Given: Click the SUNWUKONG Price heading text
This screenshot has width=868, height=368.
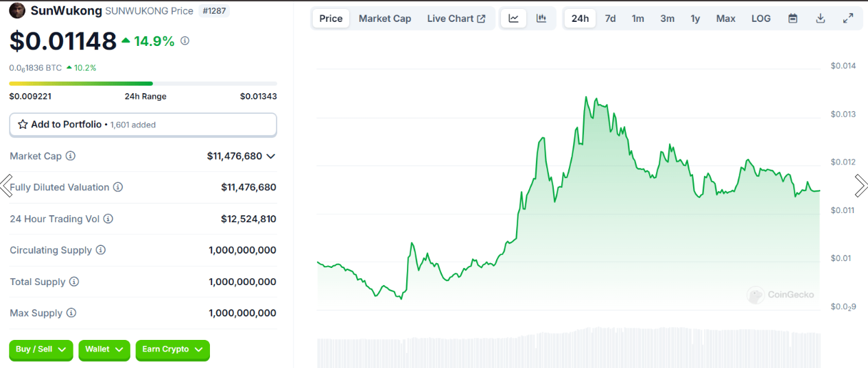Looking at the screenshot, I should pyautogui.click(x=149, y=11).
